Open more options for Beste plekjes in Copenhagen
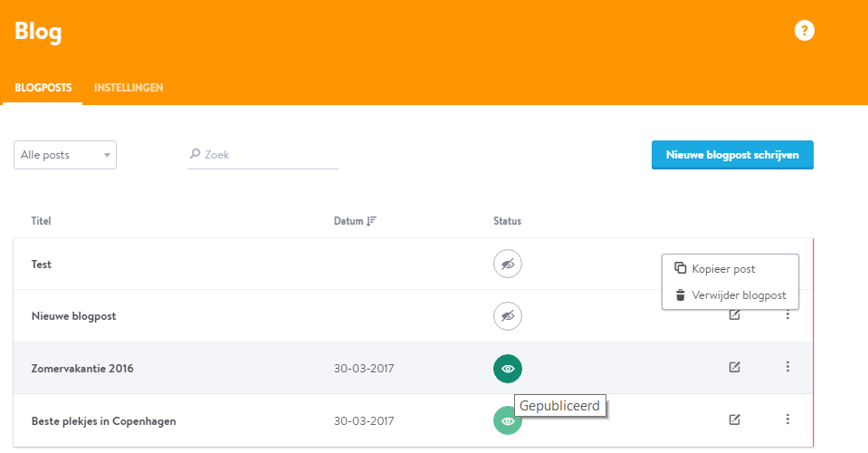The width and height of the screenshot is (868, 453). [x=787, y=419]
